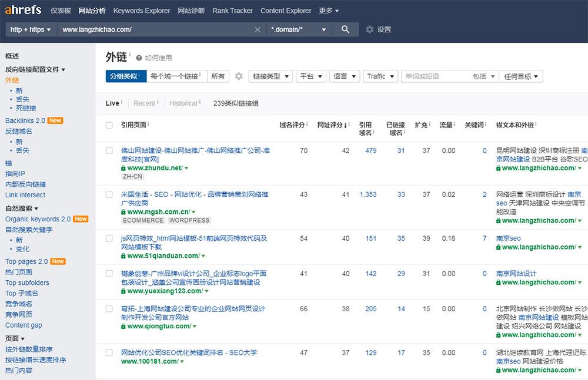Clear the URL field with the X icon

coord(258,29)
